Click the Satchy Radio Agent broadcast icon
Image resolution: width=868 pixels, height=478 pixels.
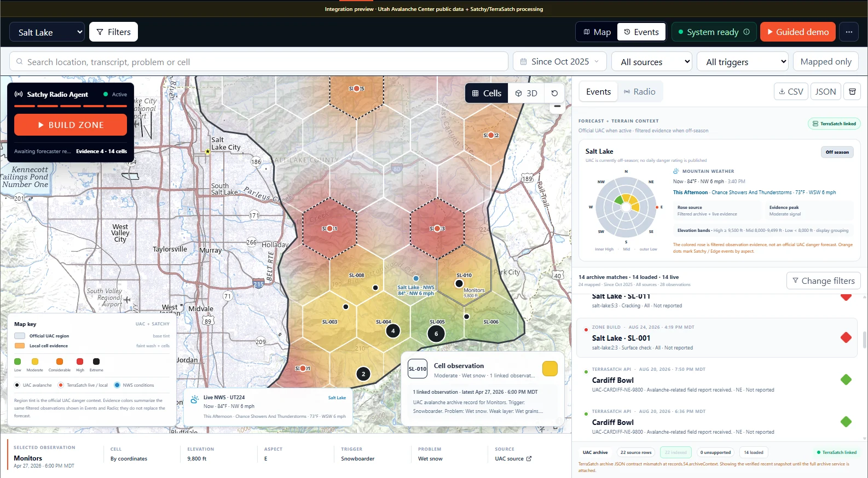pyautogui.click(x=19, y=95)
